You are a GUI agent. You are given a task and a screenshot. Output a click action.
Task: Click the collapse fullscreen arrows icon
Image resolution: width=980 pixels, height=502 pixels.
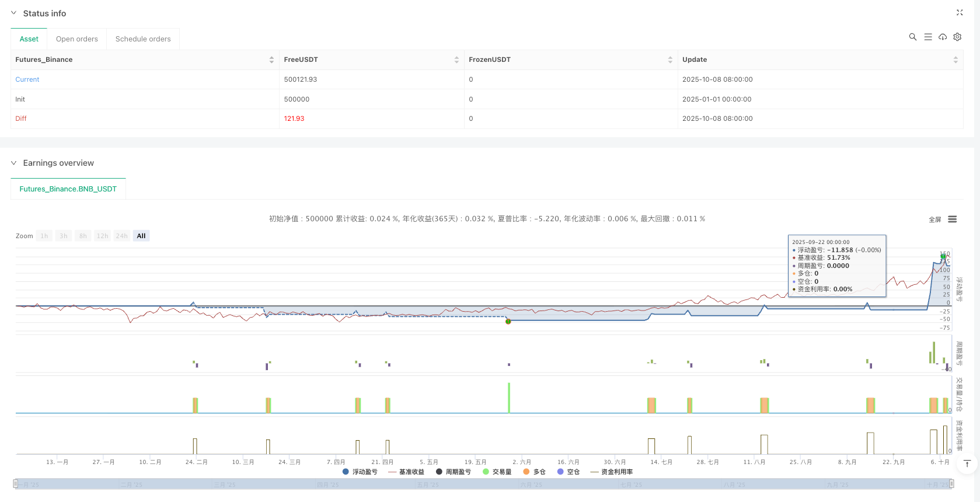960,13
